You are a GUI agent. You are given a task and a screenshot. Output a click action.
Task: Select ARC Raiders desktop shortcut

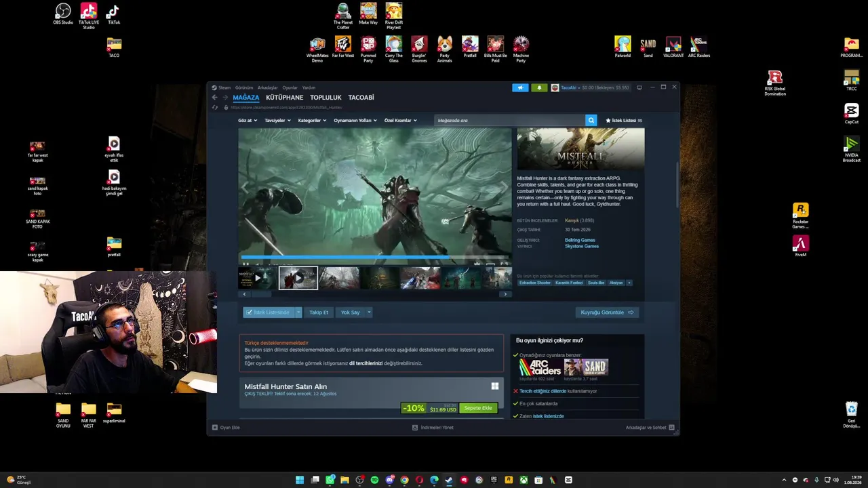point(698,47)
